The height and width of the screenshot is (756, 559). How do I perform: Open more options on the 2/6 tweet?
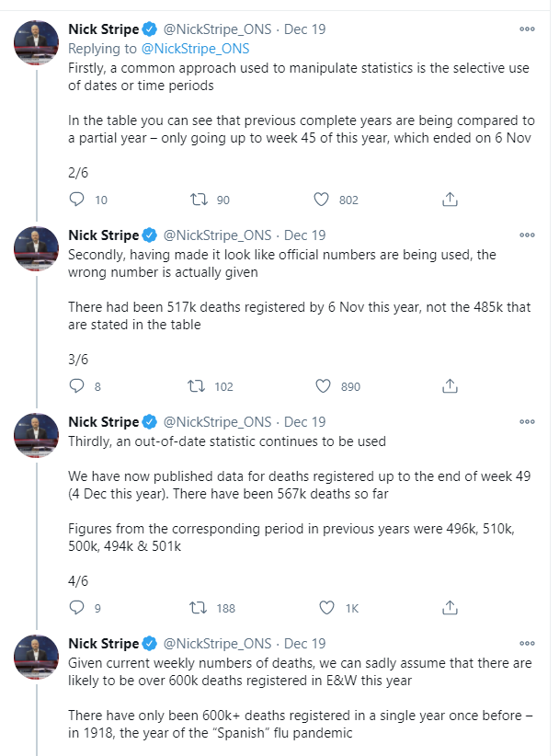527,29
